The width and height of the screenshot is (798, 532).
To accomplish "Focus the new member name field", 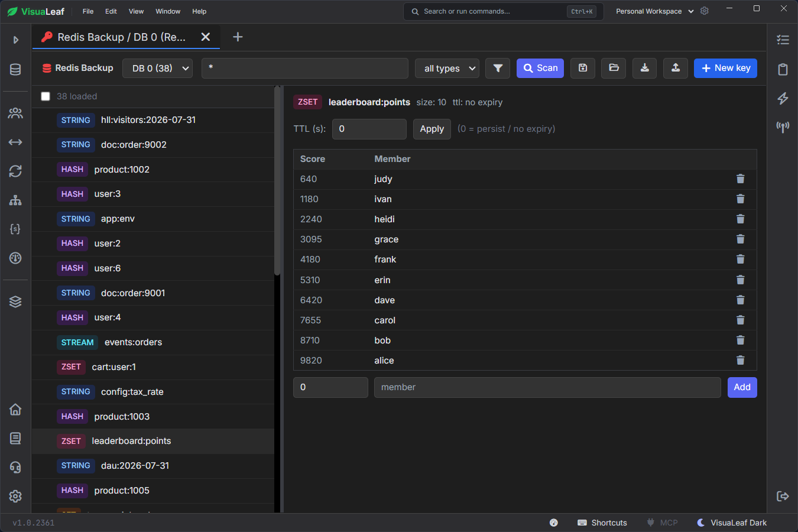I will [x=547, y=388].
